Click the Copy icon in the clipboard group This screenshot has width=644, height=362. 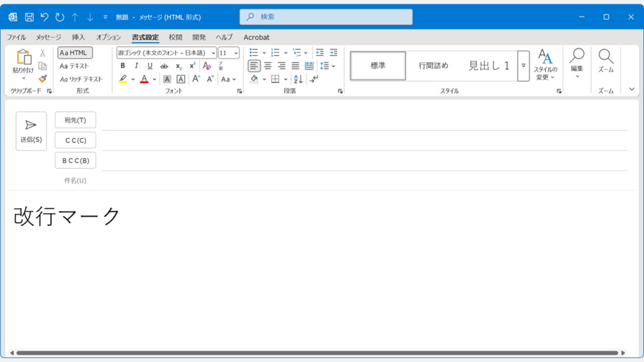point(42,66)
